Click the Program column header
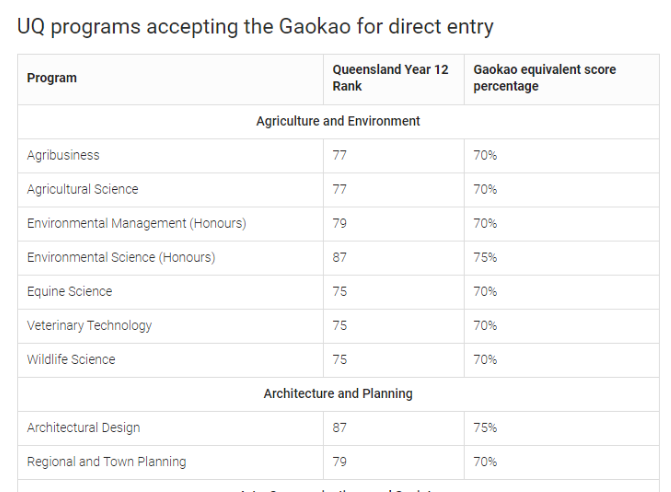 [x=52, y=78]
